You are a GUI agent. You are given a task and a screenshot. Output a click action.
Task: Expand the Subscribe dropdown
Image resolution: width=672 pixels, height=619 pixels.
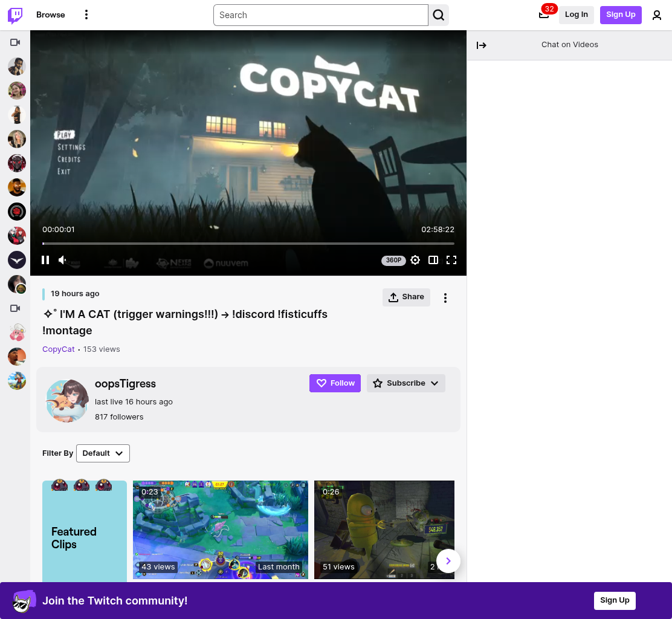tap(406, 383)
